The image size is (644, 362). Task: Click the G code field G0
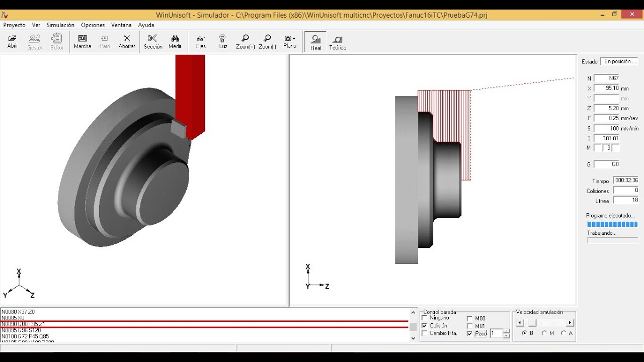coord(607,164)
